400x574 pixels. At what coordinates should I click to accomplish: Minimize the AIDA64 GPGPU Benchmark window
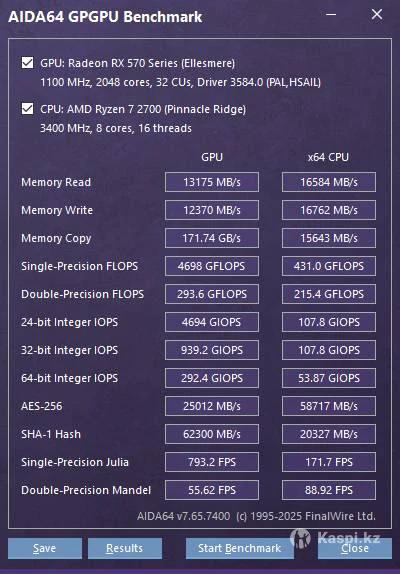click(x=331, y=15)
